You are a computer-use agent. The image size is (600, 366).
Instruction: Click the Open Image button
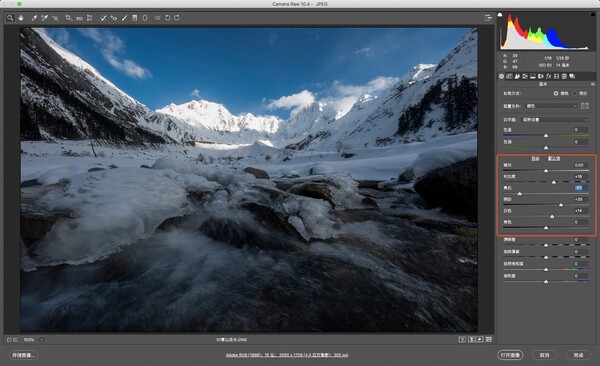click(510, 355)
